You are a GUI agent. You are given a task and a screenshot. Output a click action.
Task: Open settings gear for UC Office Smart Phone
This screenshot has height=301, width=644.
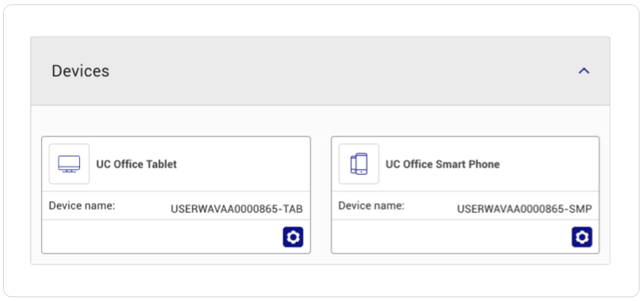(582, 237)
